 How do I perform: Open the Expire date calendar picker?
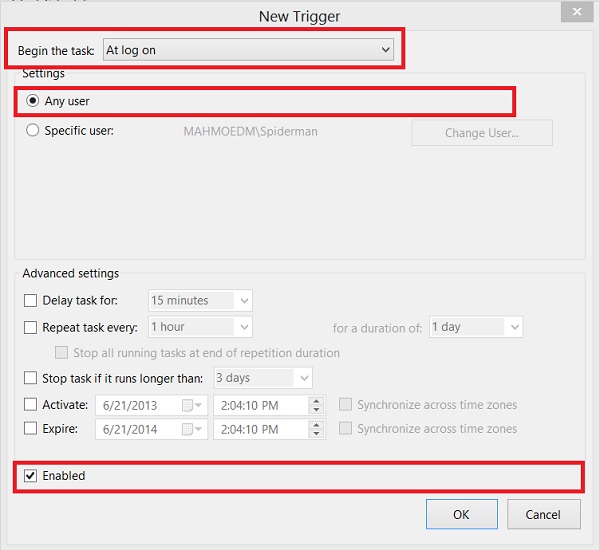coord(192,429)
